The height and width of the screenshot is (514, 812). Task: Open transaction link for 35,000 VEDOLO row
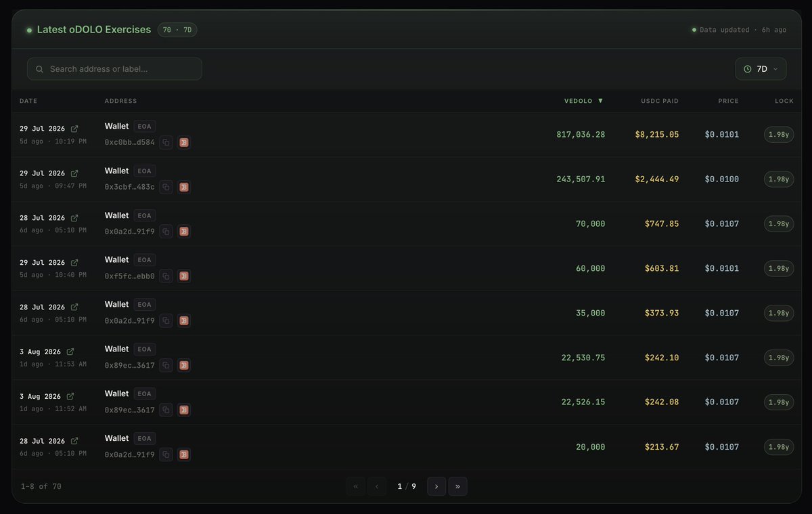(74, 307)
